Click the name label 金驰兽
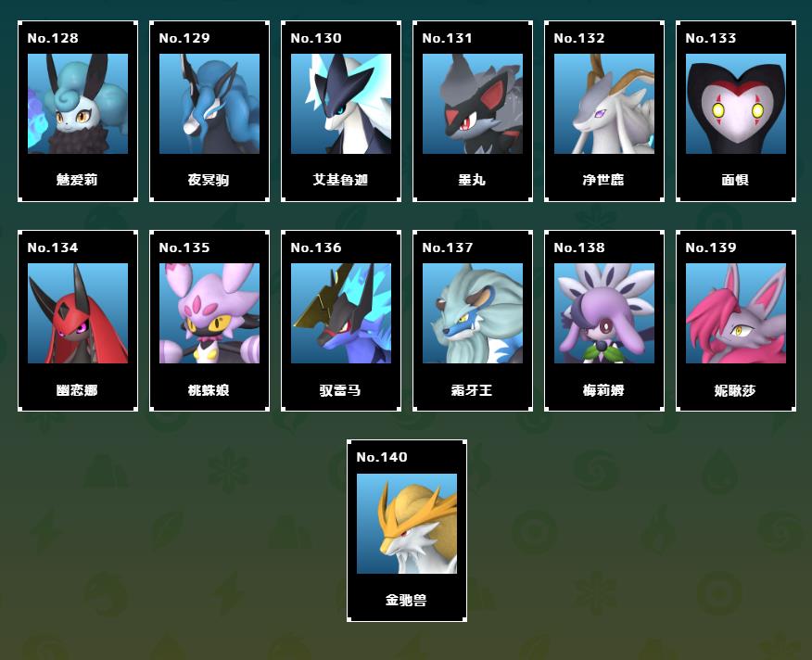This screenshot has height=660, width=812. pyautogui.click(x=406, y=600)
